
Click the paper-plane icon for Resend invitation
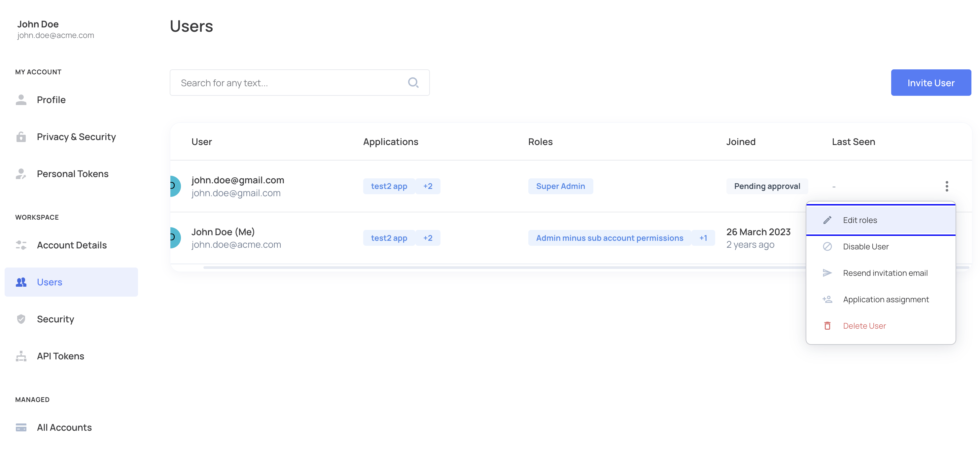tap(827, 273)
